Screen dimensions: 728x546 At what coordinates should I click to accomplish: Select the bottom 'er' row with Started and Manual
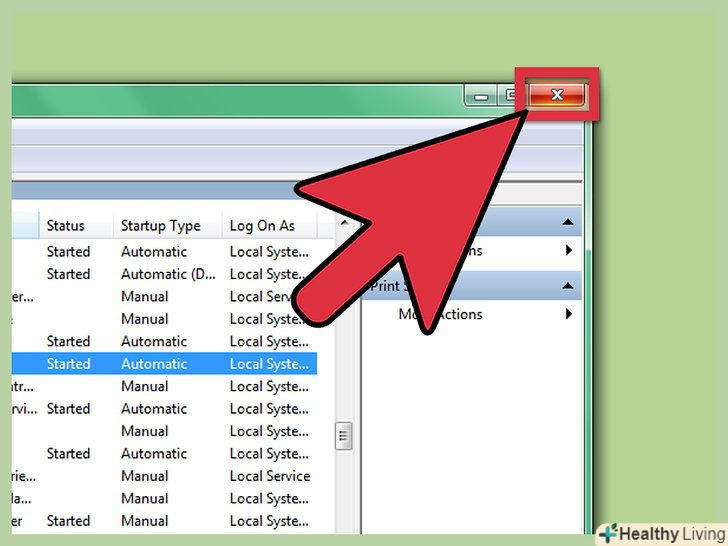pyautogui.click(x=164, y=521)
